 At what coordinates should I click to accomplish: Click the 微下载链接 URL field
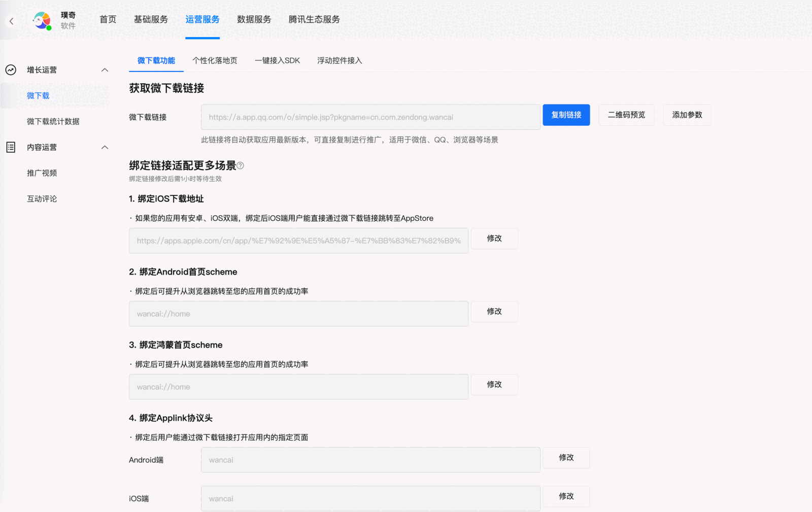[370, 117]
